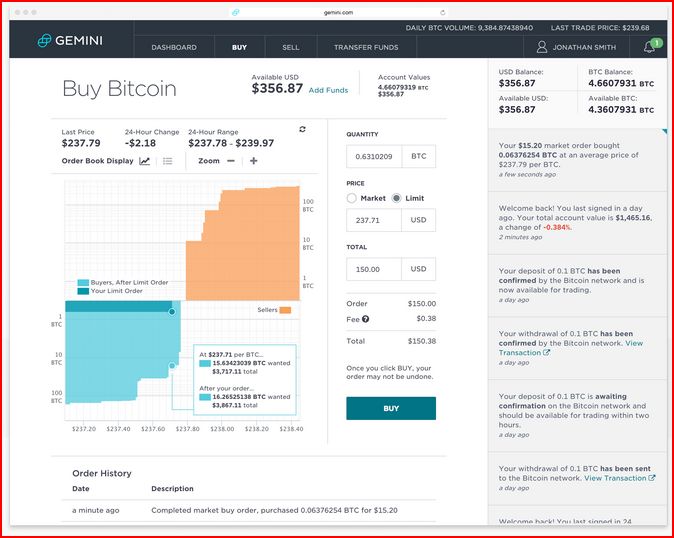Open the Transfer Funds tab
This screenshot has width=674, height=538.
click(366, 47)
